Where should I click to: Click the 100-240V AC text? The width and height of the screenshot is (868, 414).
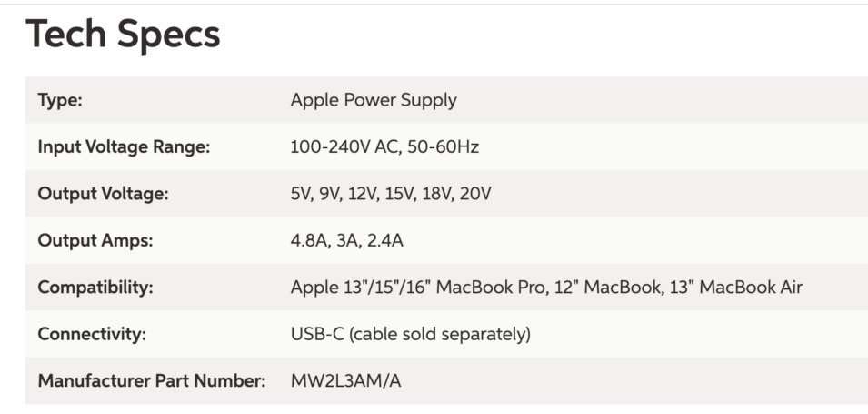click(344, 146)
